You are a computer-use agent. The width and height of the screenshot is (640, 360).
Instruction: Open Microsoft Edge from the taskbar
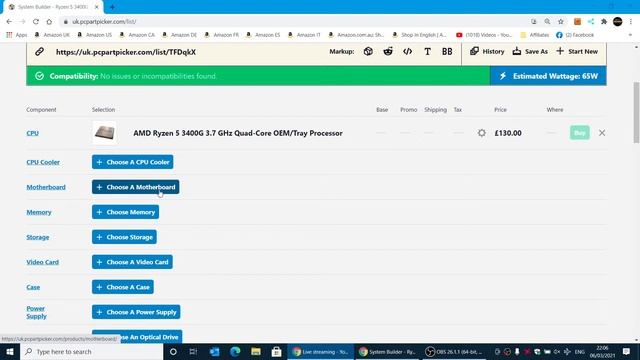[235, 351]
